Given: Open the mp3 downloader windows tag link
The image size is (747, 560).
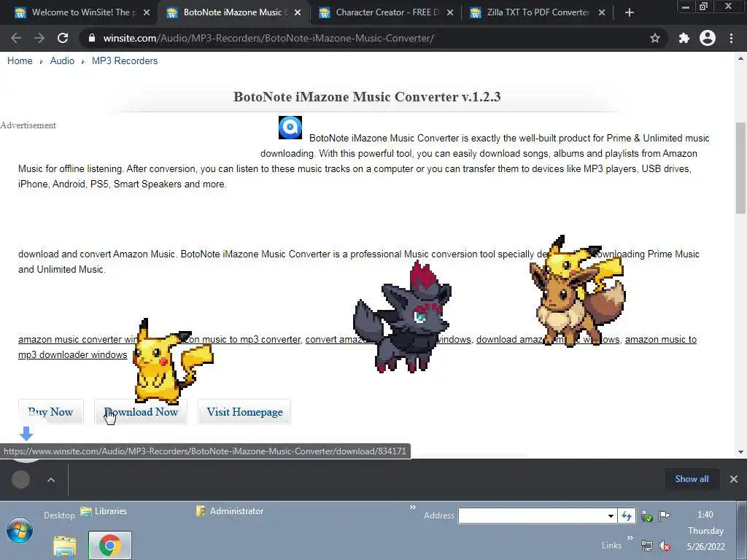Looking at the screenshot, I should pos(72,355).
